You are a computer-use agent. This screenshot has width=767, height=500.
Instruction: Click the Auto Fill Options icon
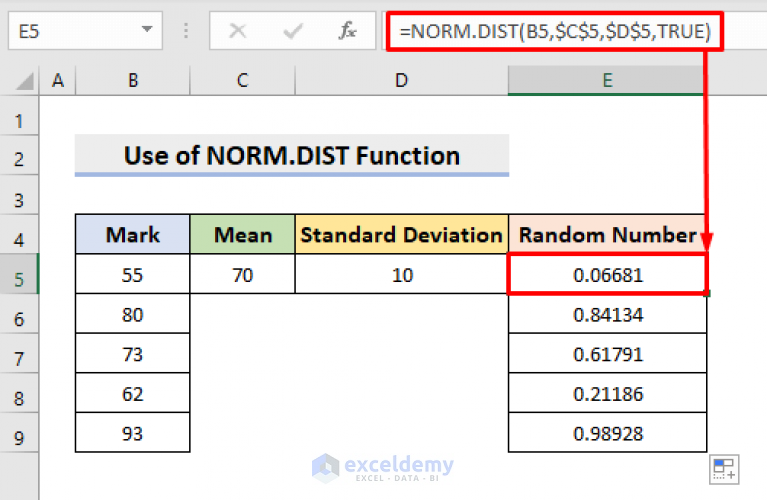click(x=724, y=470)
